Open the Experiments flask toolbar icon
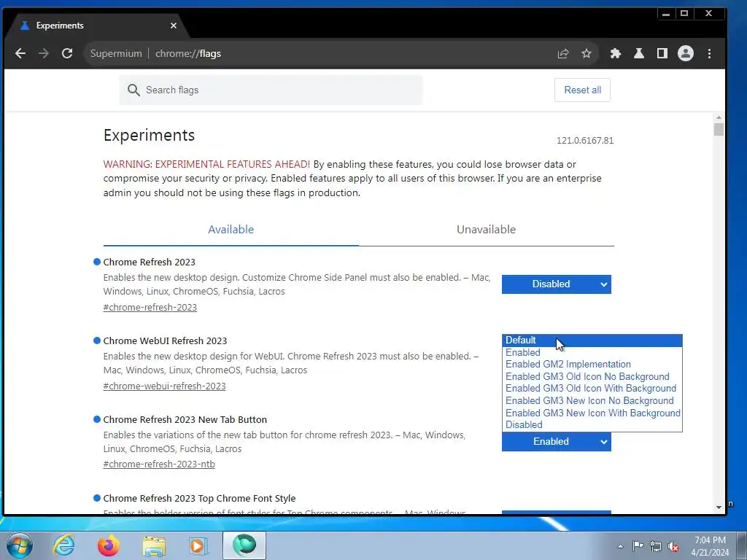 tap(639, 53)
